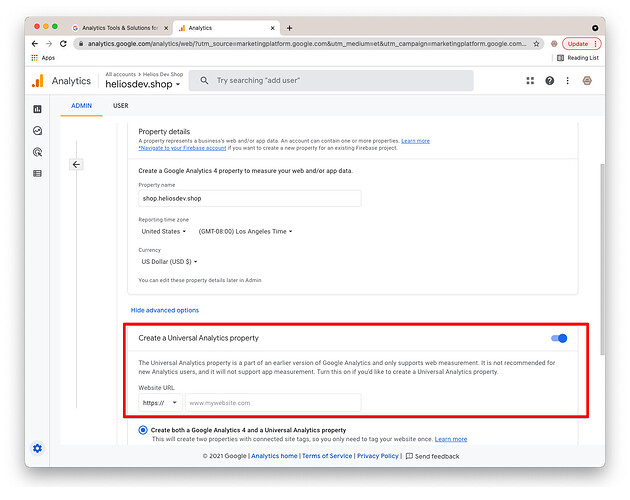Click the search magnifier icon

204,80
